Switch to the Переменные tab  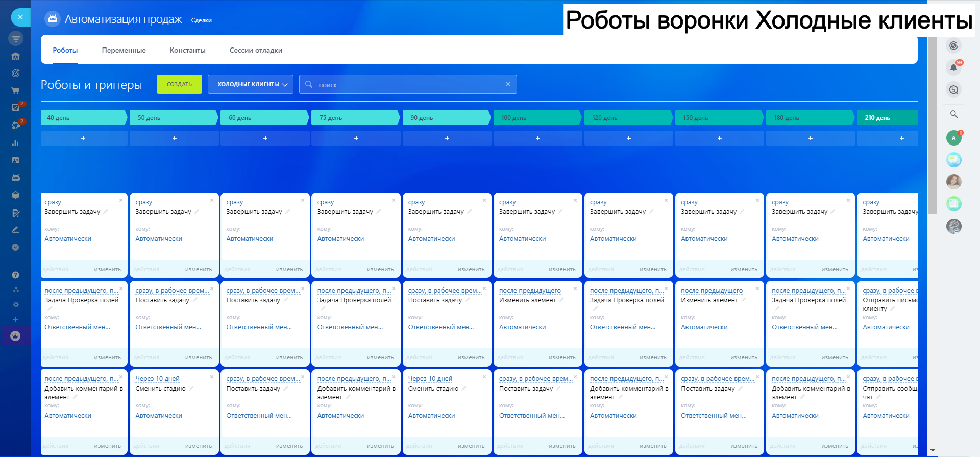(x=124, y=50)
